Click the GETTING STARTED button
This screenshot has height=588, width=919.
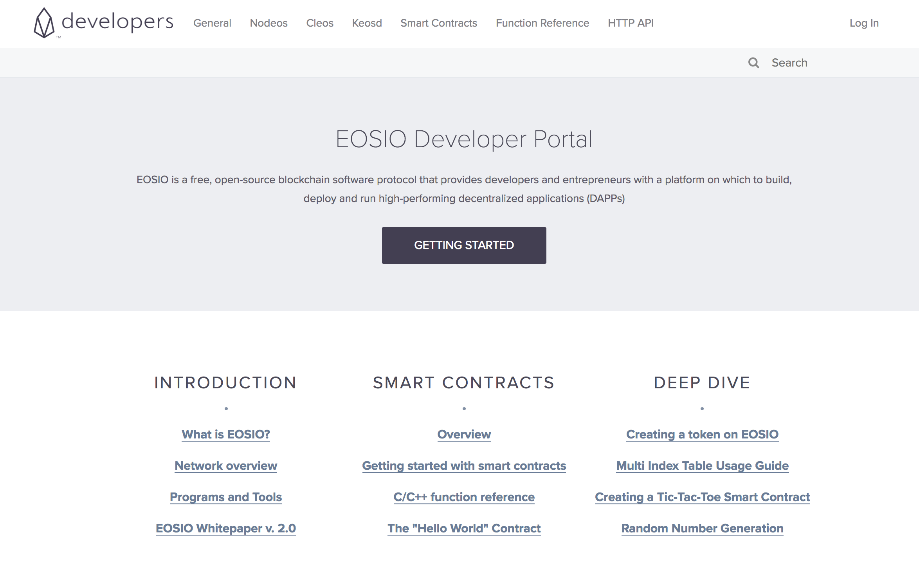pyautogui.click(x=464, y=245)
